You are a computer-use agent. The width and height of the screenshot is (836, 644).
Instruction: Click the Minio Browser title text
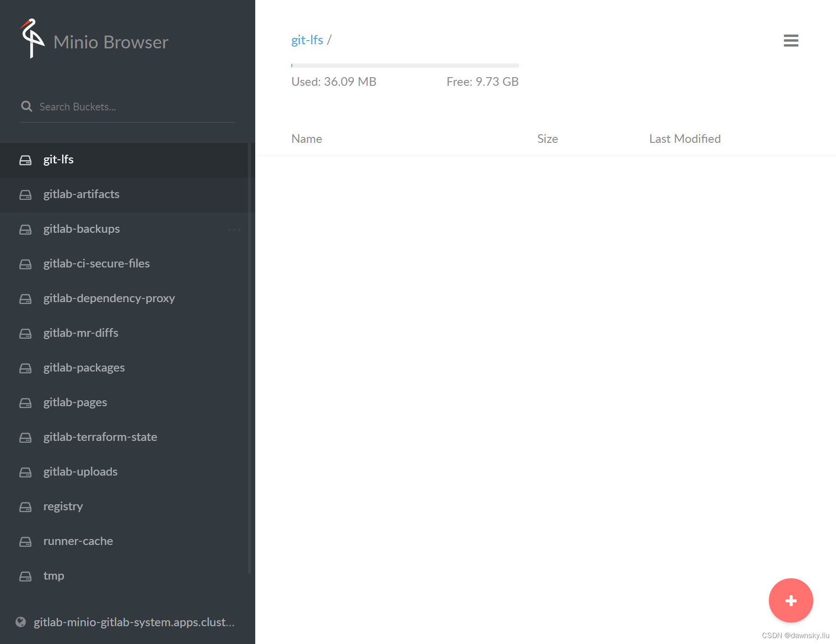pyautogui.click(x=111, y=42)
